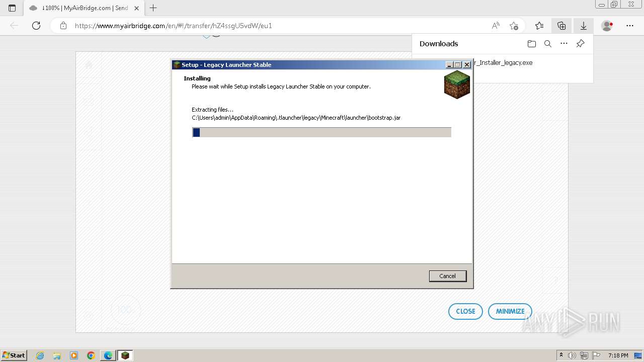This screenshot has width=644, height=362.
Task: Add this page to favorites
Action: pos(514,26)
